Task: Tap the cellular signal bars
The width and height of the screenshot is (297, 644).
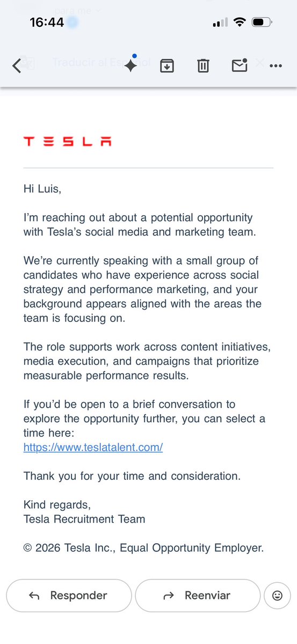Action: 221,23
